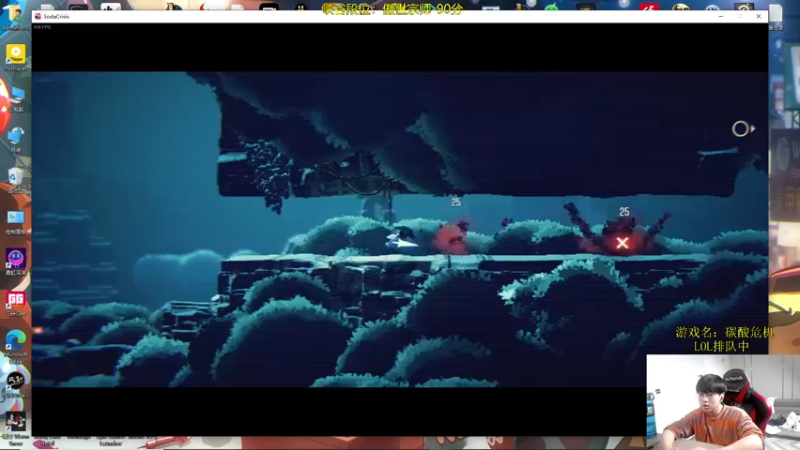This screenshot has width=800, height=450.
Task: Click the circular ring indicator in game
Action: pos(740,129)
